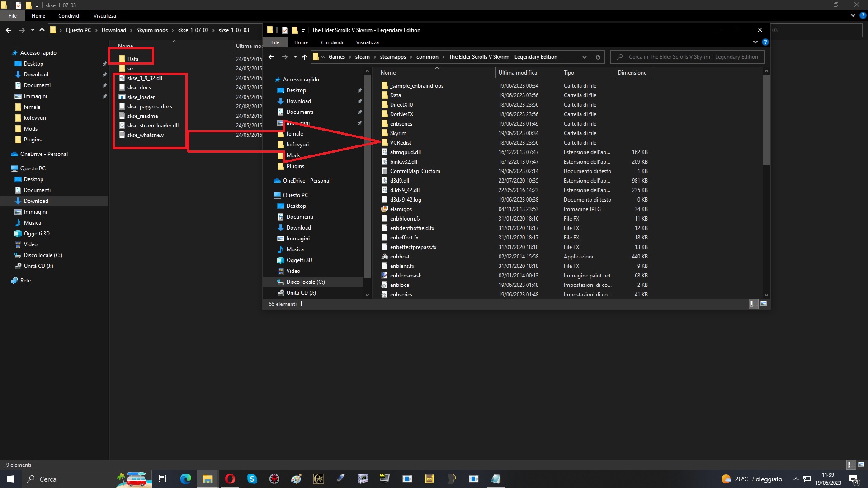Image resolution: width=868 pixels, height=488 pixels.
Task: Expand the ribbon in the Skyrim window
Action: tap(755, 42)
